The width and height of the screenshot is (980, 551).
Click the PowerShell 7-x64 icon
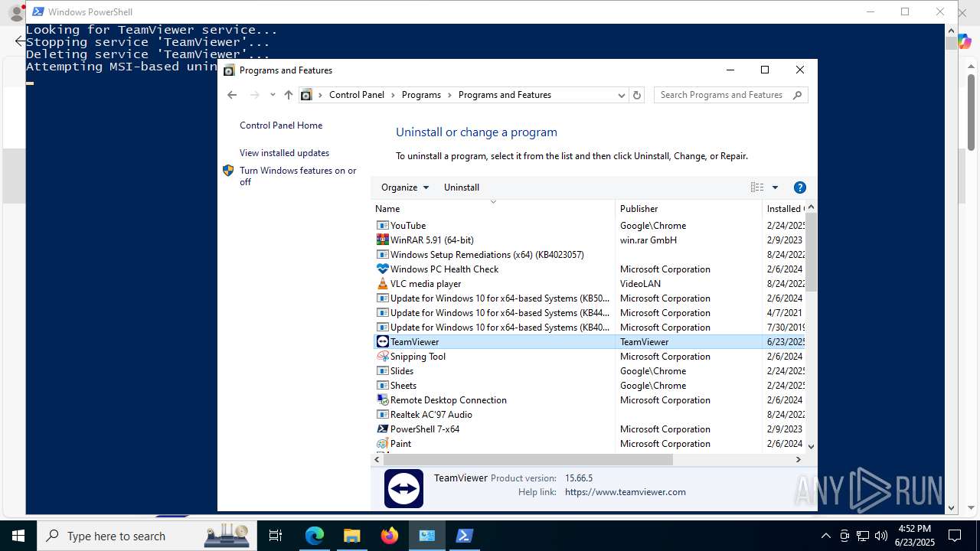[x=383, y=429]
